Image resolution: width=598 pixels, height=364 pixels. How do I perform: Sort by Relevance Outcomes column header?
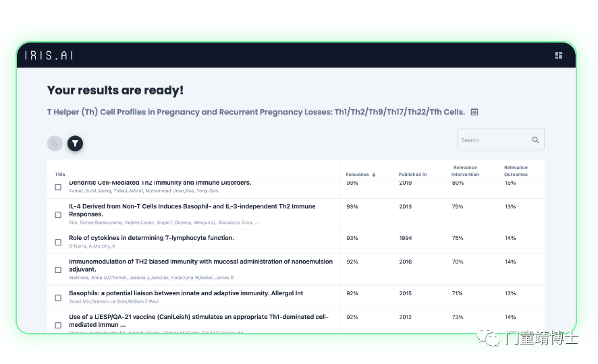point(516,171)
